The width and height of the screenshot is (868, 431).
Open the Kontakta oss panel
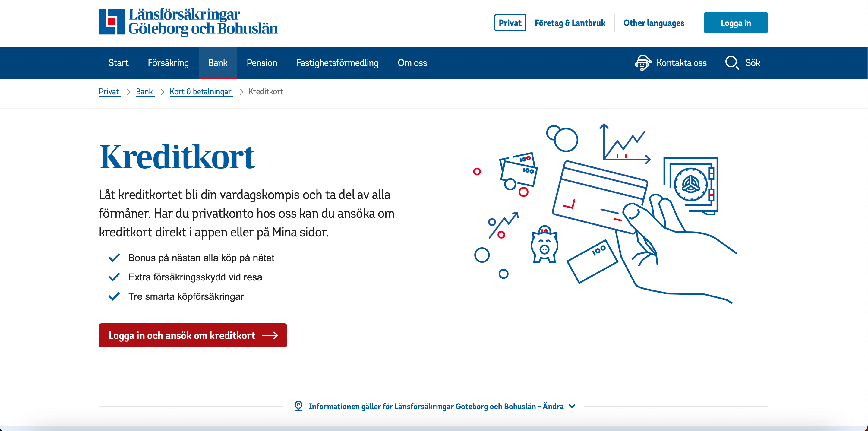coord(671,63)
